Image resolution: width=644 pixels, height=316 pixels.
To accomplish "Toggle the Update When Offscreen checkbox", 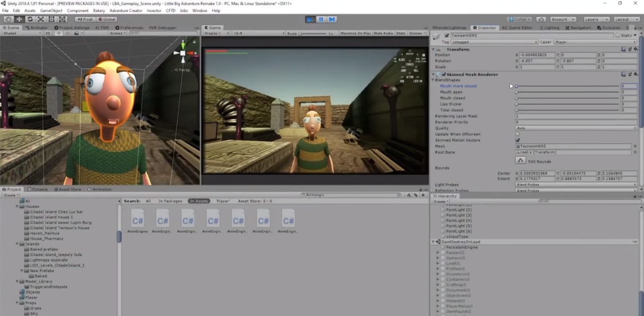I will [x=517, y=134].
